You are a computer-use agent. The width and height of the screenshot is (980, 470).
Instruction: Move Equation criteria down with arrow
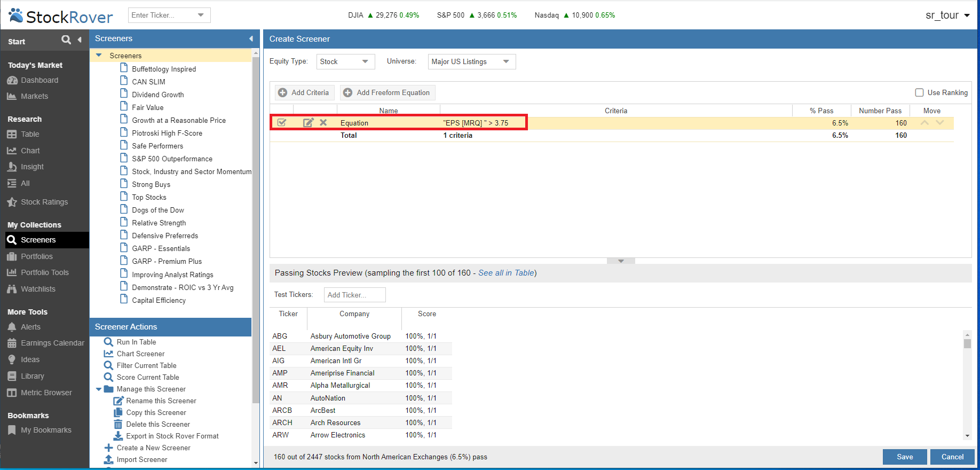(939, 122)
